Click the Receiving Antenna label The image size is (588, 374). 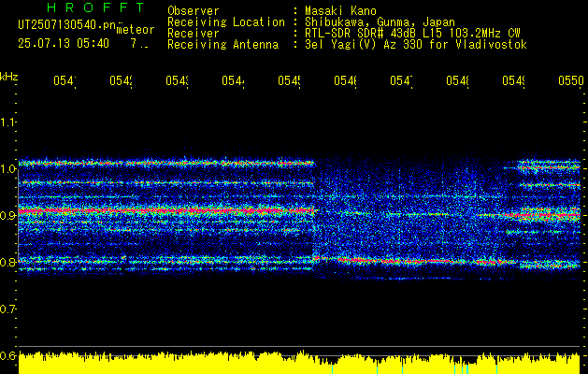(222, 45)
